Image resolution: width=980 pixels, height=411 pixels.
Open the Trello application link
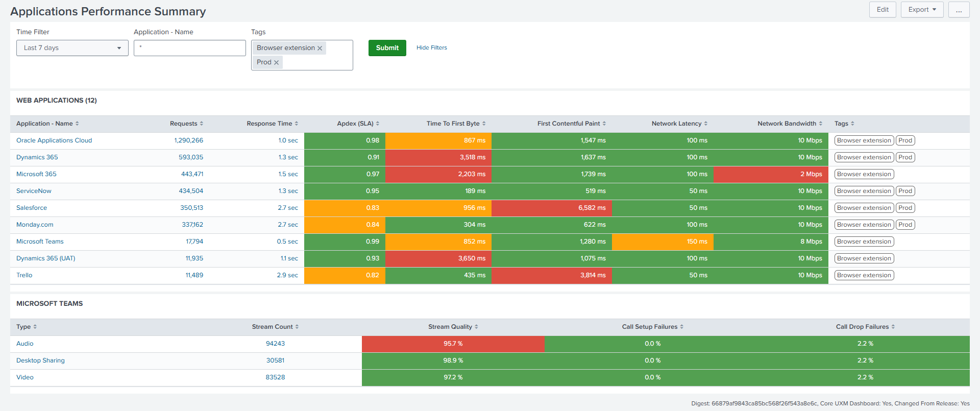point(24,275)
